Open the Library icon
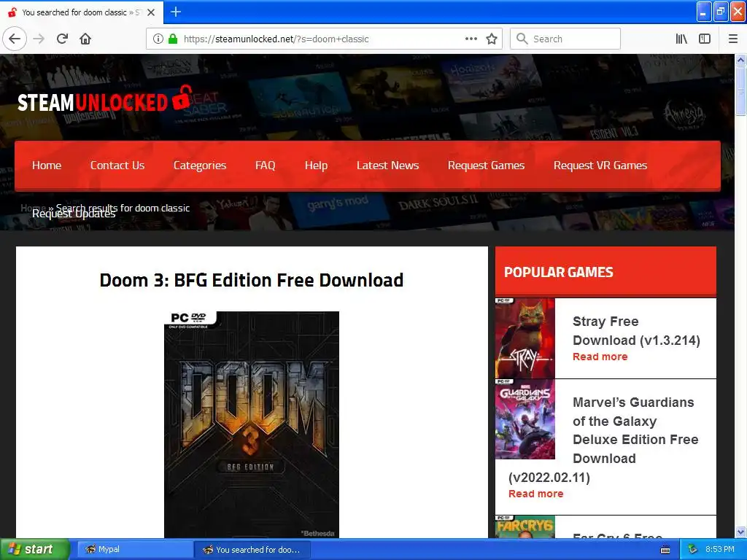The width and height of the screenshot is (747, 560). (x=681, y=39)
